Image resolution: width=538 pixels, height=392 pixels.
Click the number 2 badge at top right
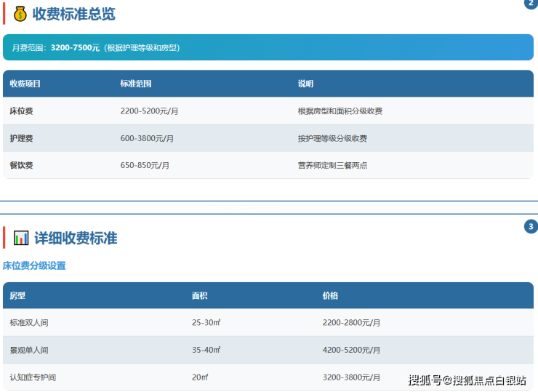(x=531, y=4)
